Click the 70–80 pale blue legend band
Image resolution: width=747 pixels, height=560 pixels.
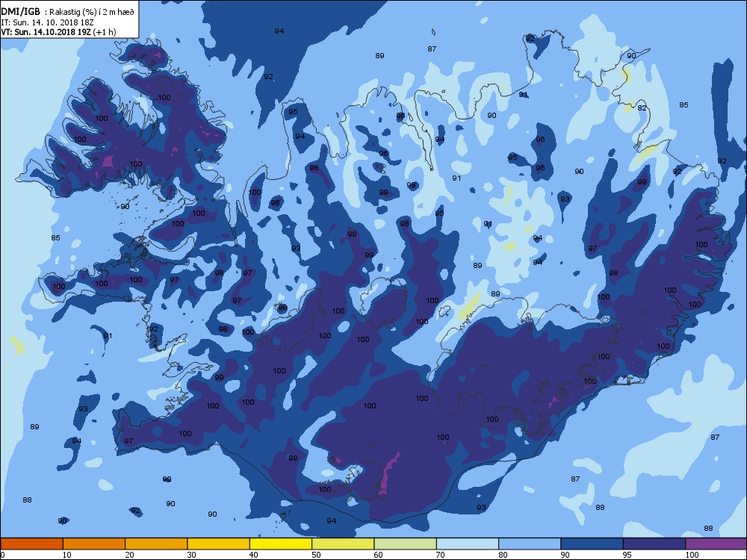(x=468, y=544)
